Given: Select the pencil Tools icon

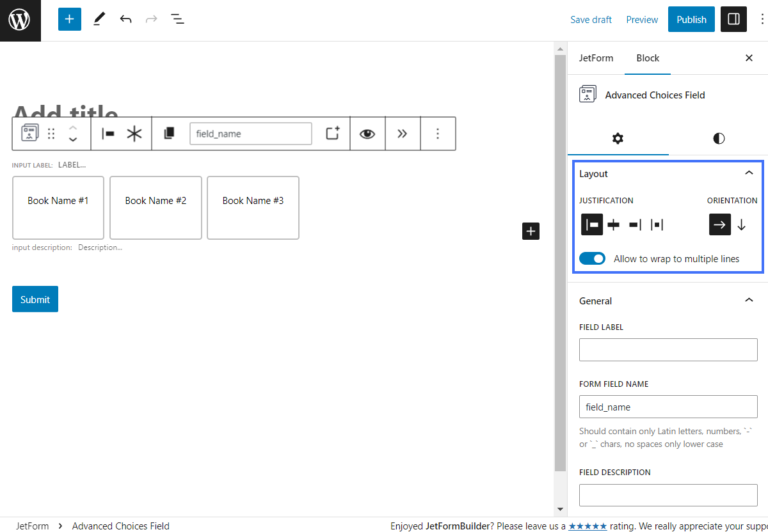Looking at the screenshot, I should coord(99,19).
